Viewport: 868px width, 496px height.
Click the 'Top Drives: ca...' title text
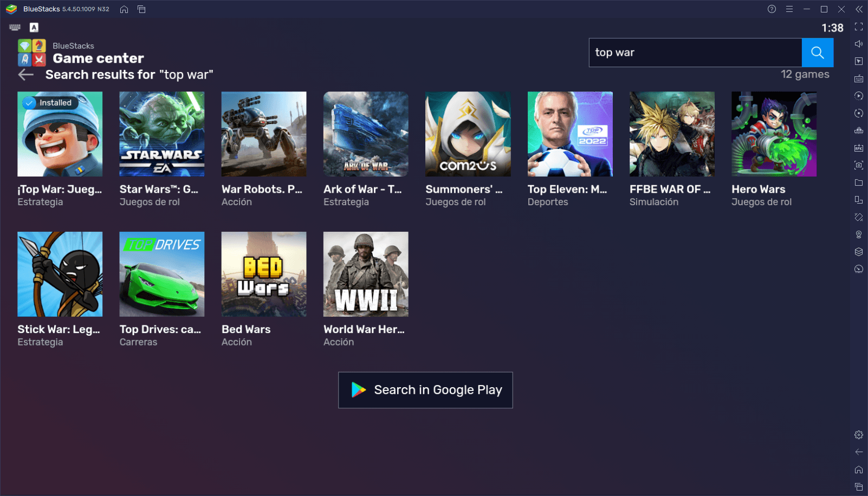160,330
